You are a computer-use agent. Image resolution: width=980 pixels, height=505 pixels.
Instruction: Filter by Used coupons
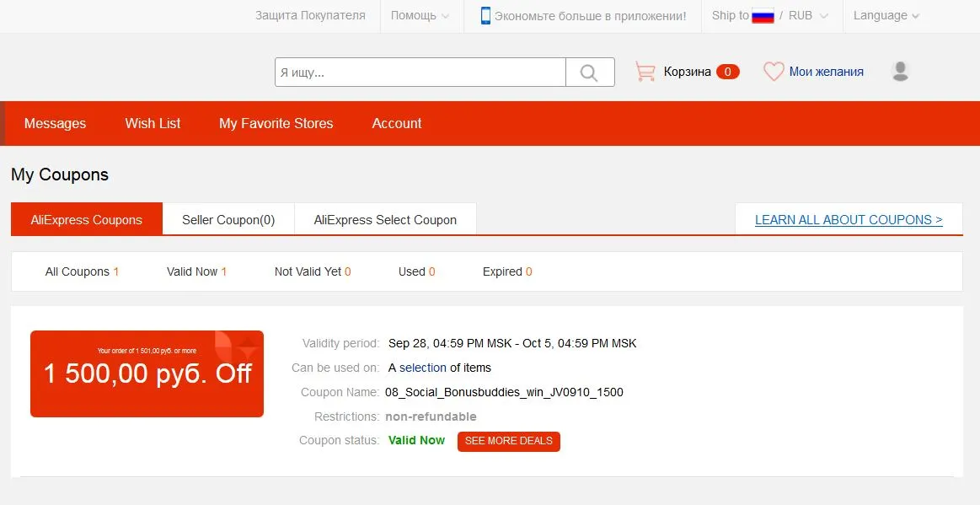point(417,271)
